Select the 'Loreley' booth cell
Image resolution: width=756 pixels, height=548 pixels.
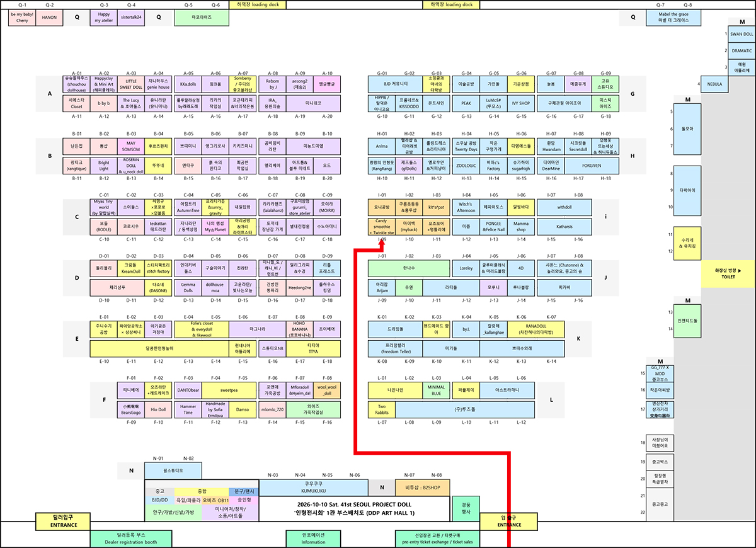(466, 268)
